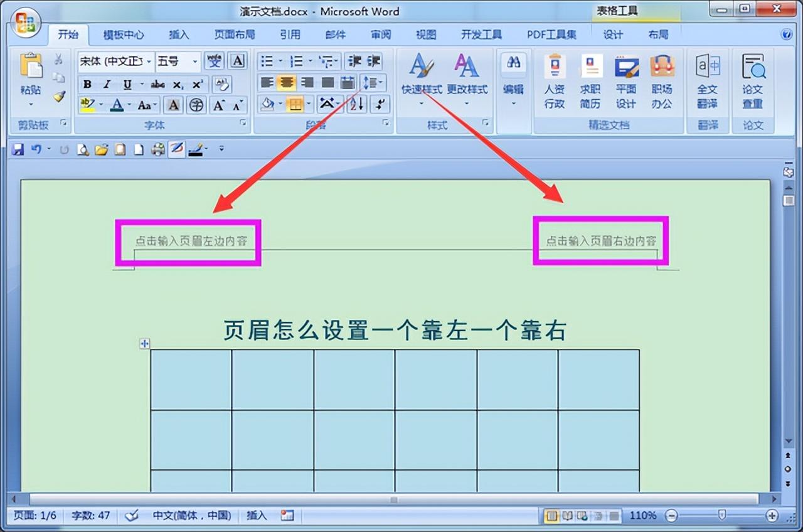Click the Help question mark icon
The image size is (803, 532).
(786, 34)
